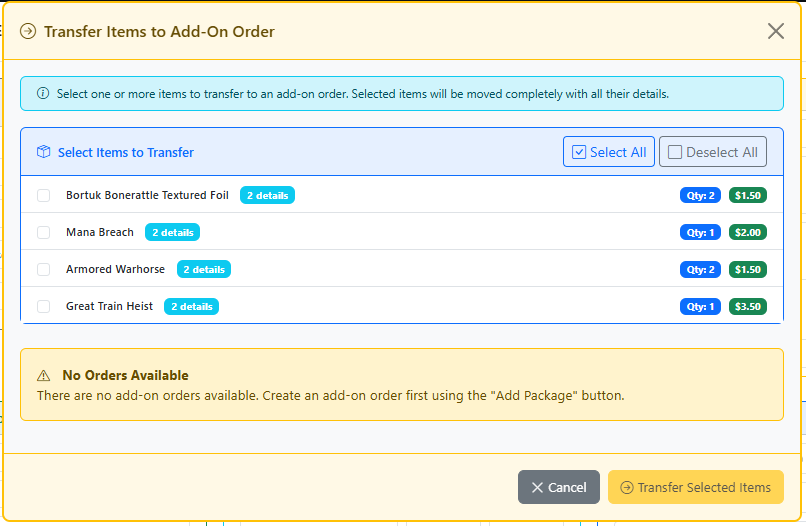Screen dimensions: 806x526
Task: Click Qty: 2 badge on Armored Warhorse row
Action: [x=700, y=269]
